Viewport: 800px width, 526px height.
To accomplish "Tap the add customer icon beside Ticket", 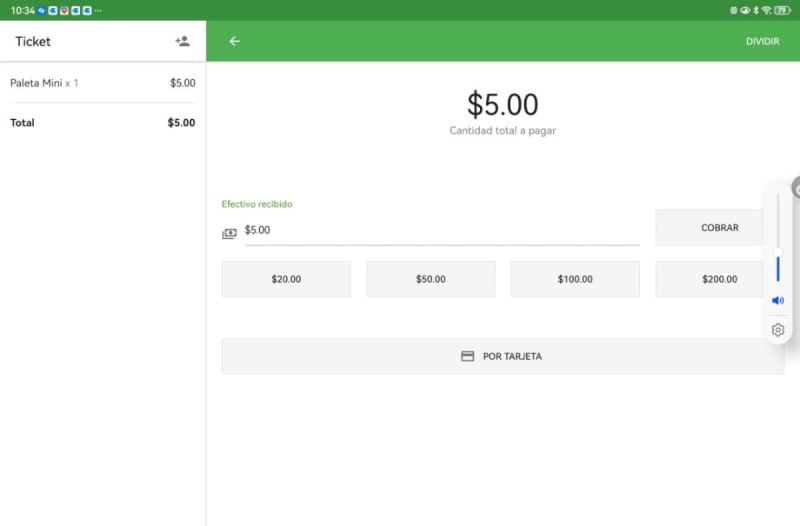I will coord(182,41).
